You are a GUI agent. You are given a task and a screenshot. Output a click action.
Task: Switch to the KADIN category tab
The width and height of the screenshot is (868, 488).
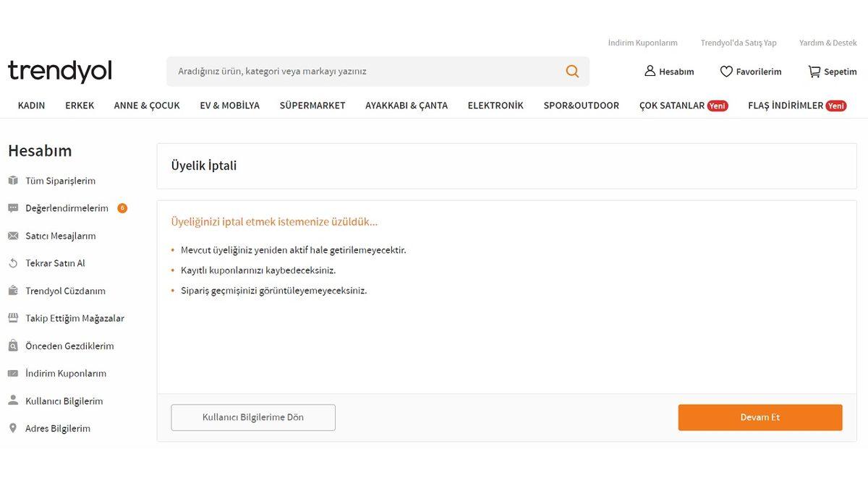(x=30, y=104)
